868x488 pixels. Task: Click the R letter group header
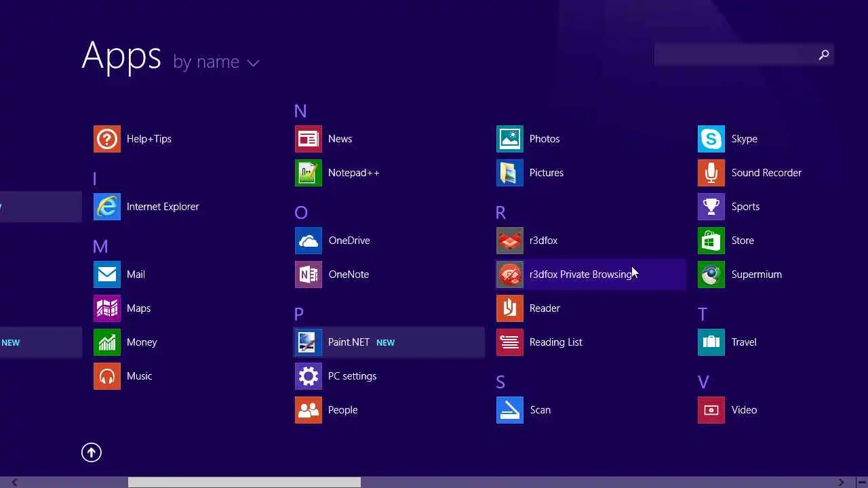pyautogui.click(x=501, y=213)
